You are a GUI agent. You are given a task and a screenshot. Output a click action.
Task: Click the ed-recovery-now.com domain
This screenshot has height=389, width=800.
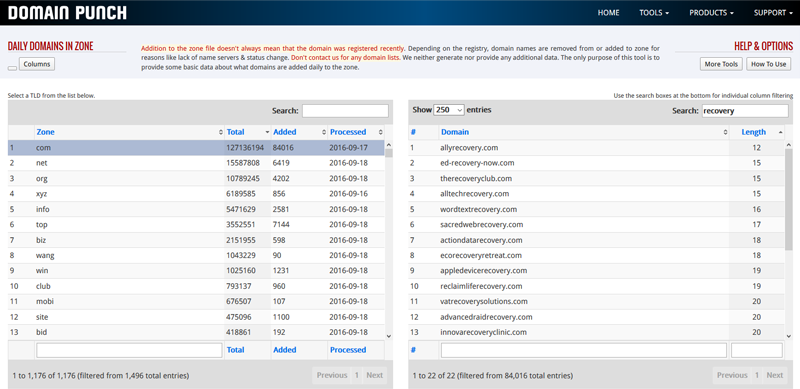pos(477,163)
